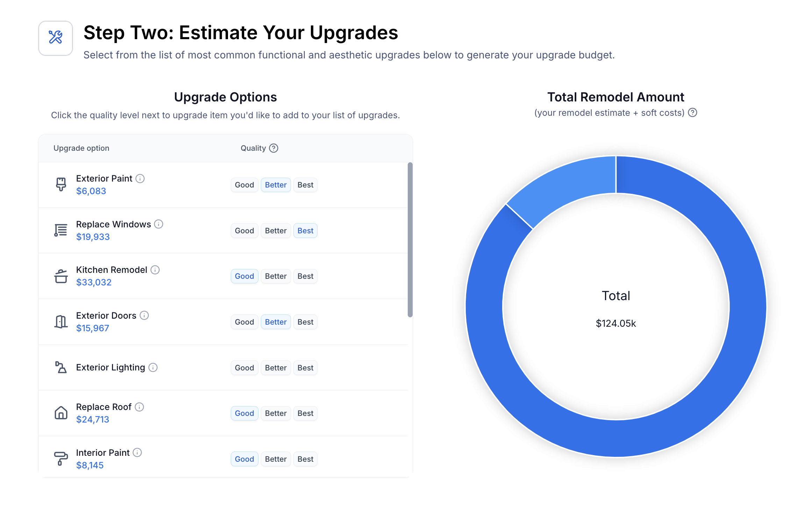The image size is (812, 517).
Task: Click the info icon next to Kitchen Remodel
Action: [x=155, y=270]
